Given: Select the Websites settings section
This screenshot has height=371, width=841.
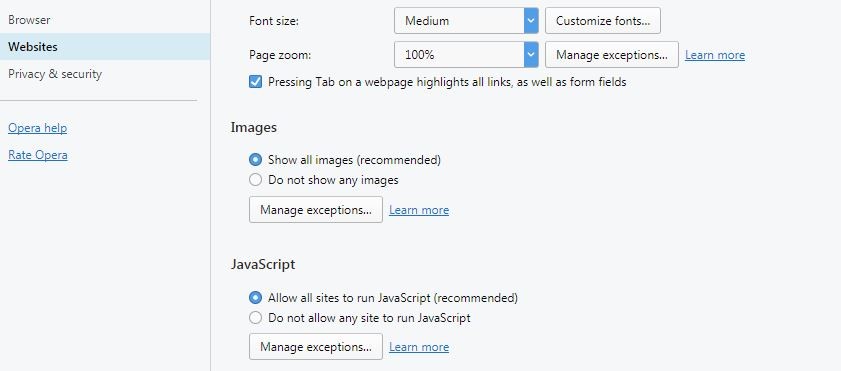Looking at the screenshot, I should pos(105,47).
